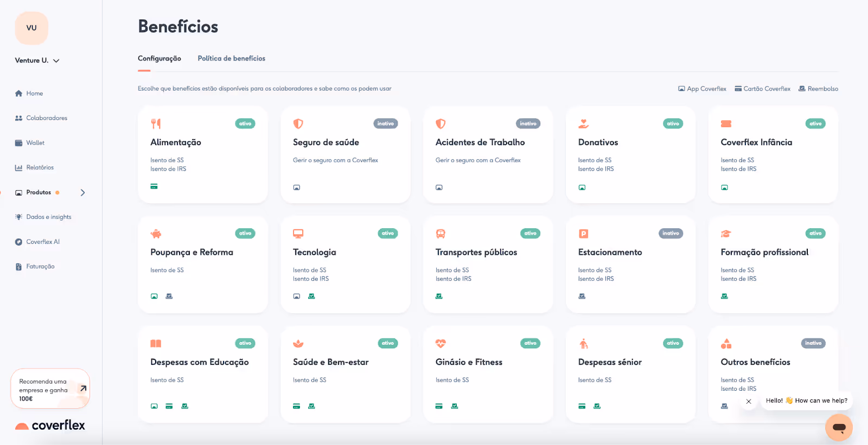This screenshot has width=868, height=445.
Task: Click the Despesas com Educação book icon
Action: (156, 344)
